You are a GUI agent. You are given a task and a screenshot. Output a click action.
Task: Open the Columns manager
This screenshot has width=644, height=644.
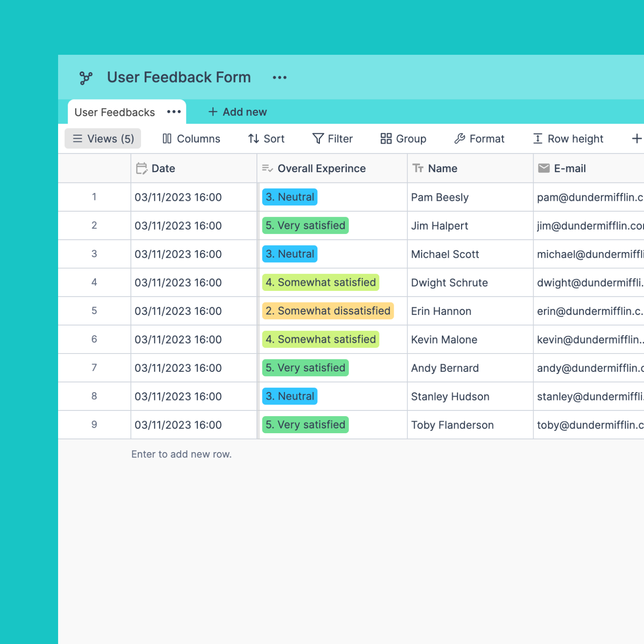pos(191,139)
